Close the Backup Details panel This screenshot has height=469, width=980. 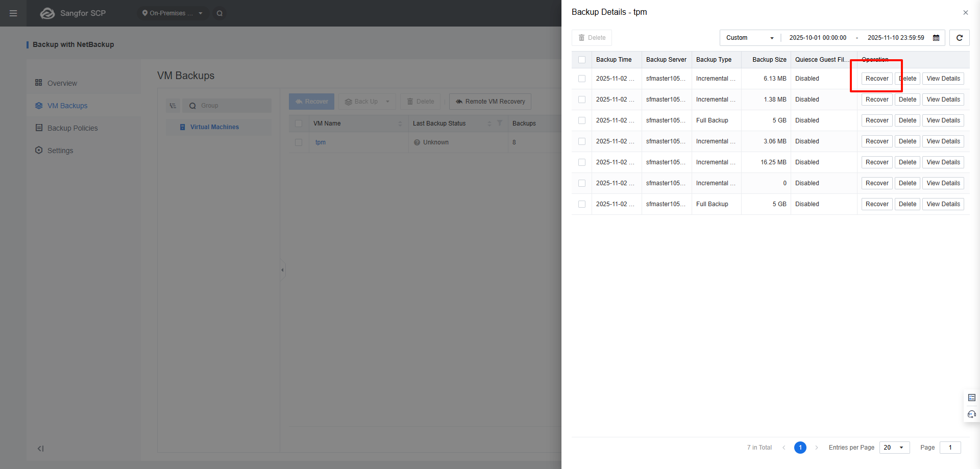[x=966, y=13]
